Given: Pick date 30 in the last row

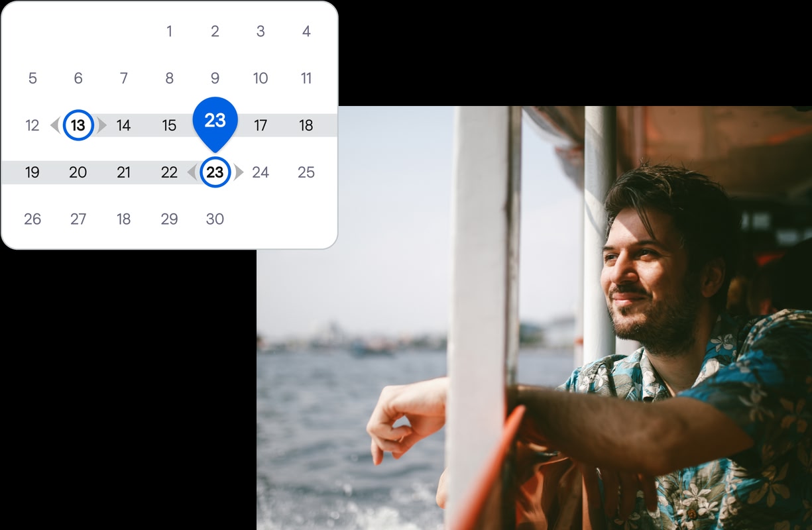Looking at the screenshot, I should click(215, 219).
